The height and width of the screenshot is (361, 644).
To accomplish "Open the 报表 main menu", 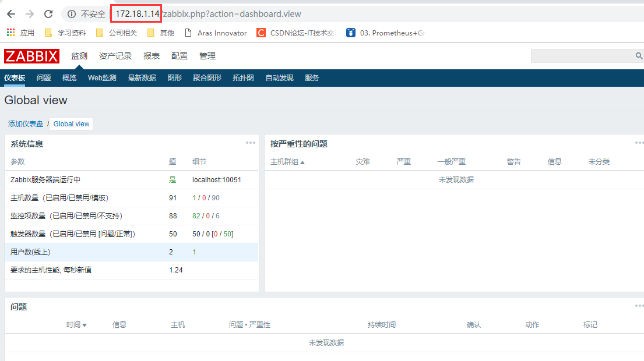I will click(x=152, y=56).
